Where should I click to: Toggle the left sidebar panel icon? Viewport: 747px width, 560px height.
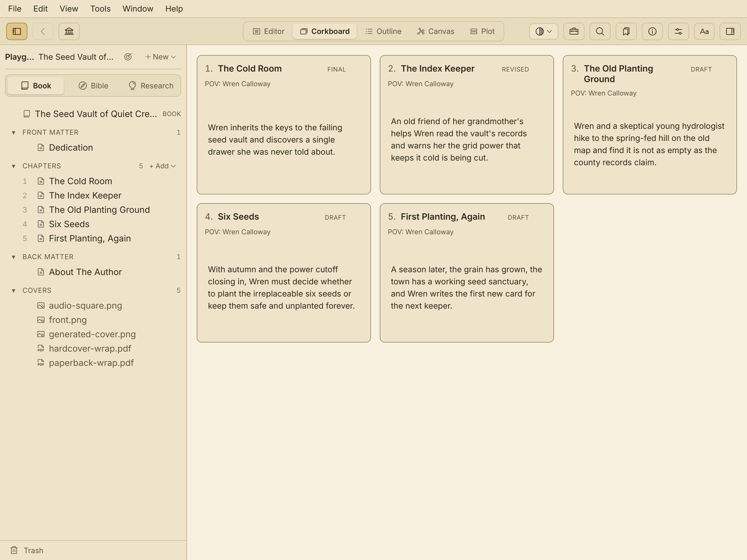(16, 31)
